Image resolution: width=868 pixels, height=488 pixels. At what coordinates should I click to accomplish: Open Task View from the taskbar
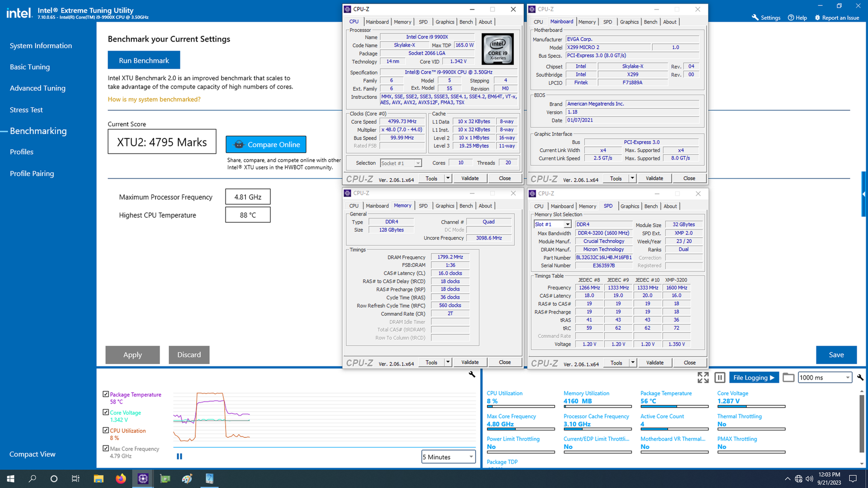(x=75, y=479)
